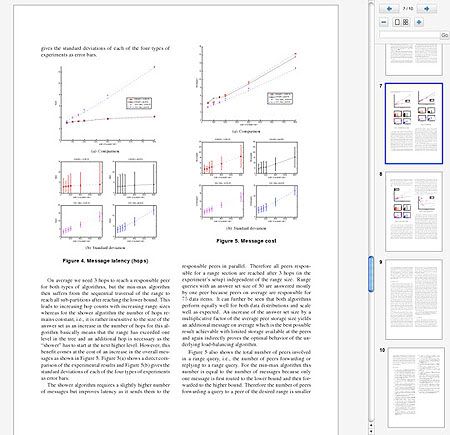
Task: Click the 'Figure 4. Message latency (hops)' caption
Action: tap(105, 261)
